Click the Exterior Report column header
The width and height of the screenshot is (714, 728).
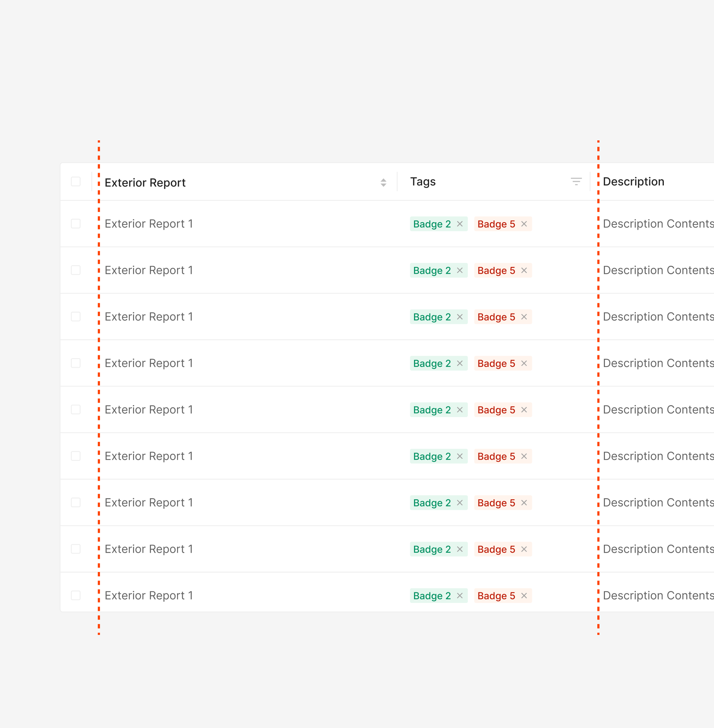145,183
